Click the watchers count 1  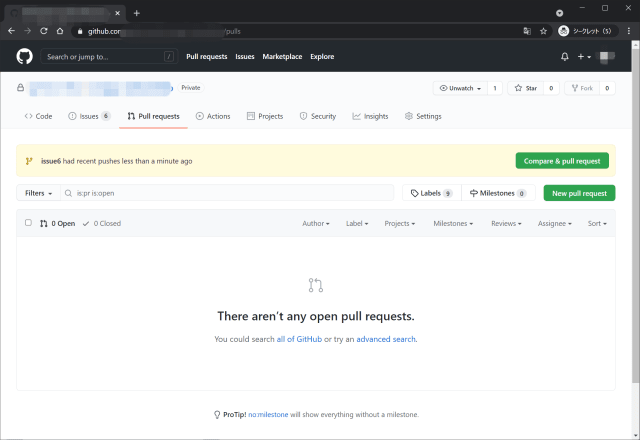click(x=495, y=88)
